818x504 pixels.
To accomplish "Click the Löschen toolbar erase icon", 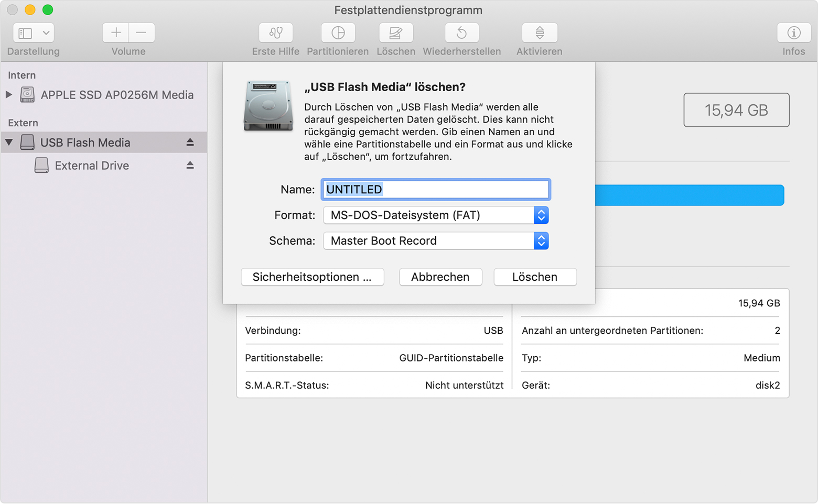I will 396,33.
